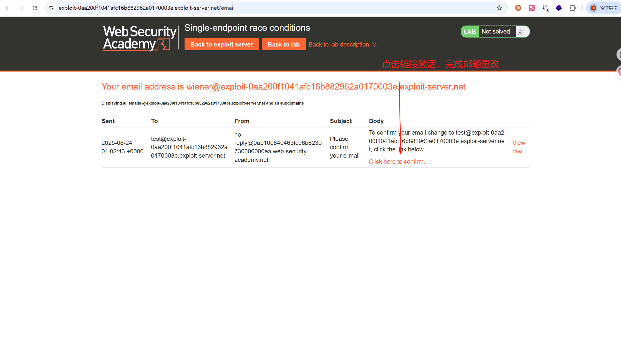Open the purple layered diamond extension
This screenshot has height=364, width=621.
[559, 8]
